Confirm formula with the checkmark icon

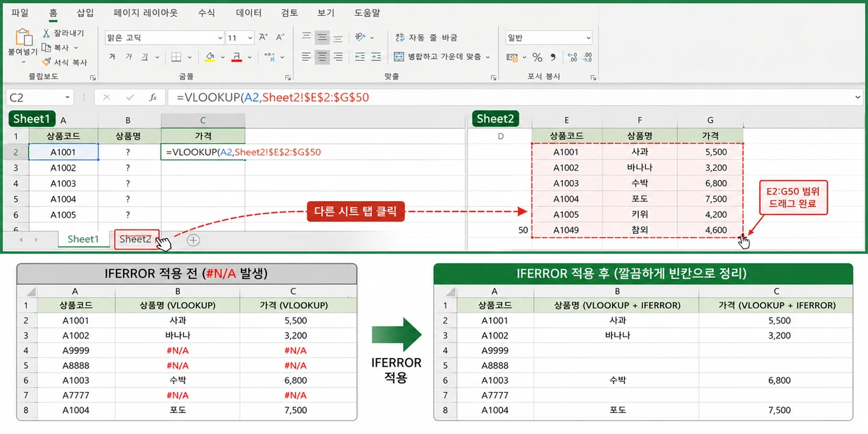pos(129,97)
